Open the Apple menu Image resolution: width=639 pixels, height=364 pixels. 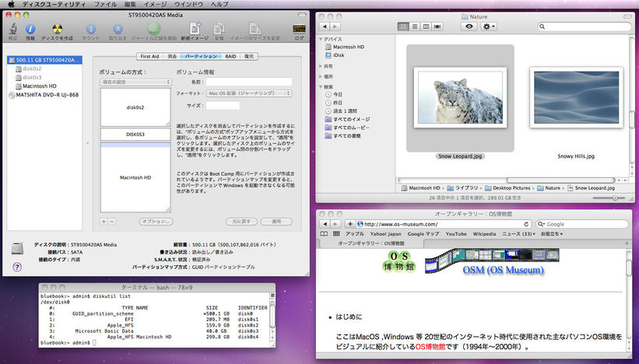click(x=11, y=4)
